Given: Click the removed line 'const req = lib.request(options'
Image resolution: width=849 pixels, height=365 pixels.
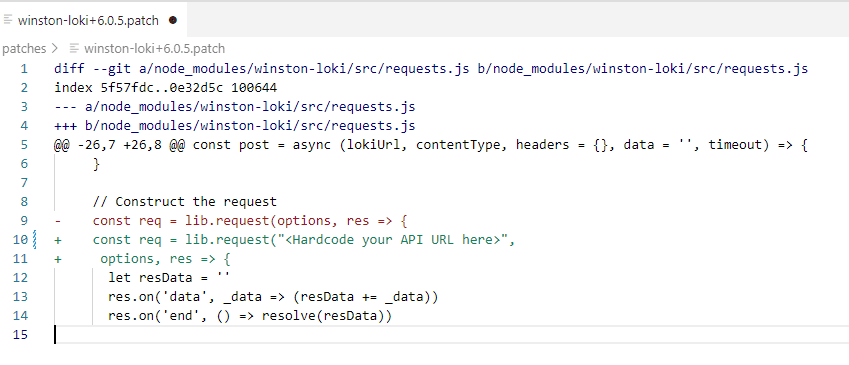Looking at the screenshot, I should (x=250, y=220).
